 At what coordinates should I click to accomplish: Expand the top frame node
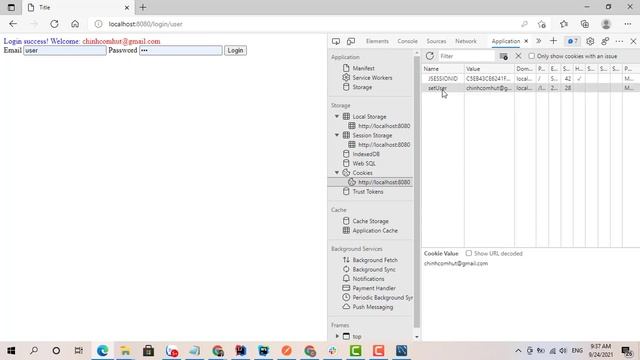[x=337, y=336]
